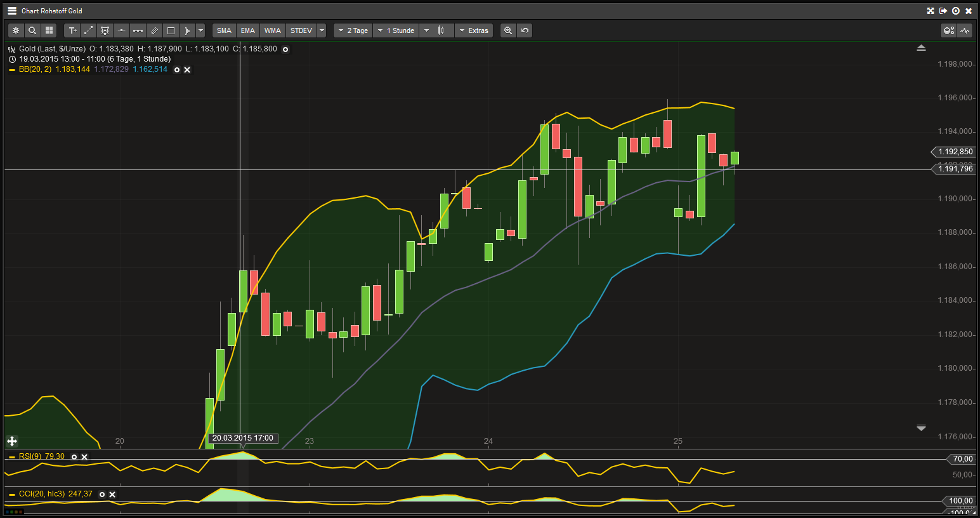Toggle the mountain chart type button

[965, 30]
